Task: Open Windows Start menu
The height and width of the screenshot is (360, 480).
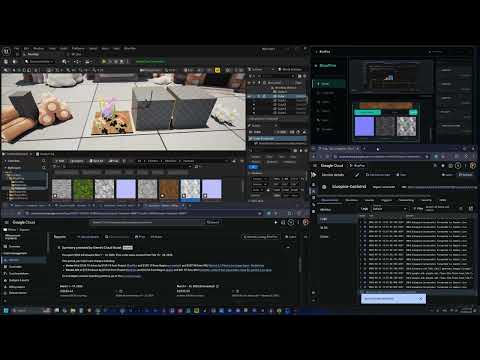Action: click(6, 311)
